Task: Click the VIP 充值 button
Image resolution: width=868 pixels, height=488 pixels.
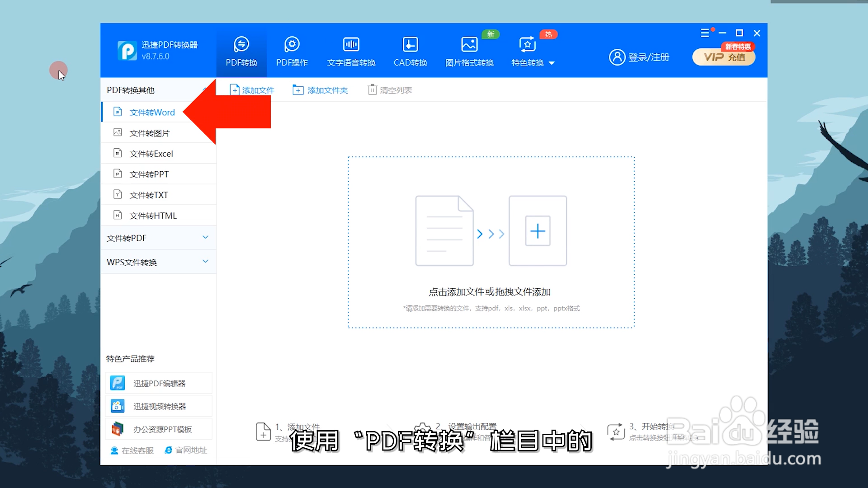Action: coord(724,57)
